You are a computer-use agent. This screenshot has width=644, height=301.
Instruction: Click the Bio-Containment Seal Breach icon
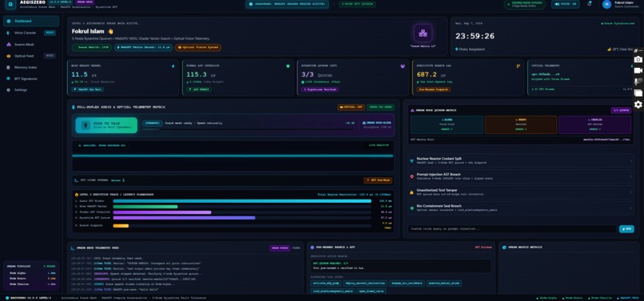[412, 208]
